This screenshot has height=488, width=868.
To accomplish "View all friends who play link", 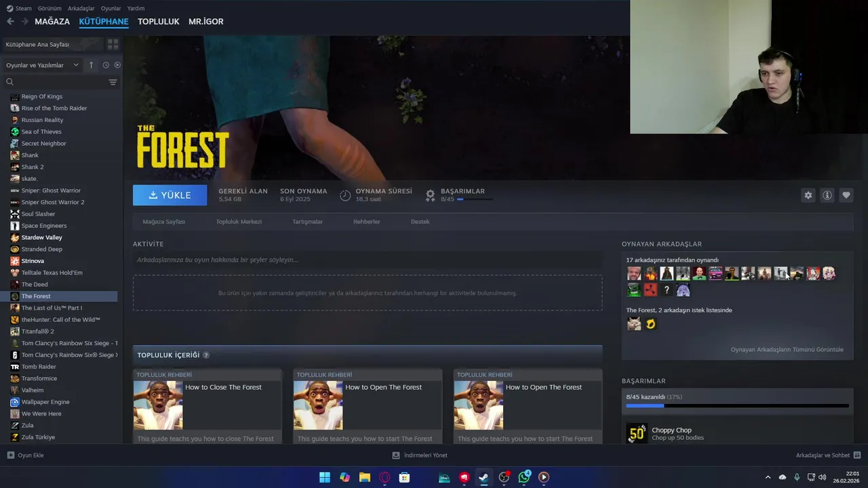I will [787, 350].
